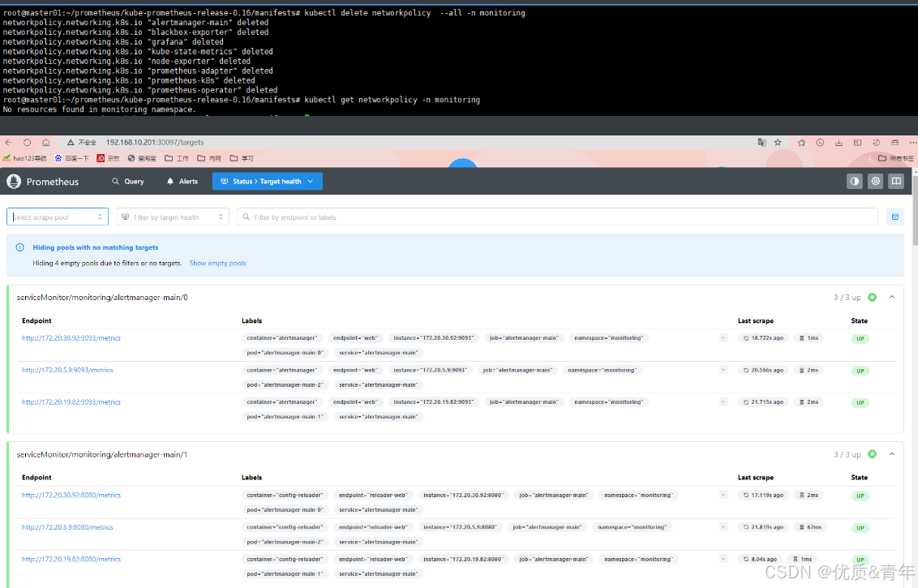Toggle Prometheus light/dark theme button
918x588 pixels.
tap(855, 182)
